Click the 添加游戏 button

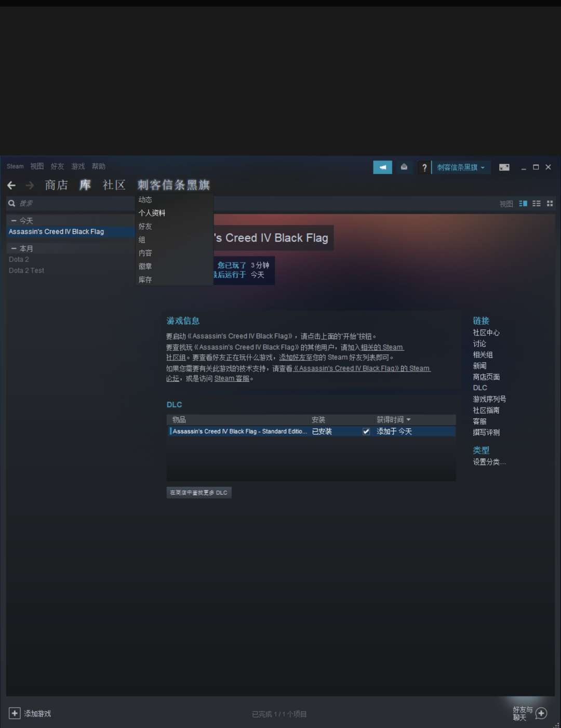point(31,713)
